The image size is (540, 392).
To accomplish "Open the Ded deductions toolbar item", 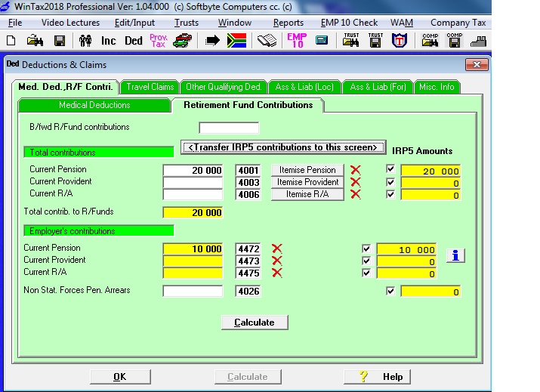I will tap(134, 41).
